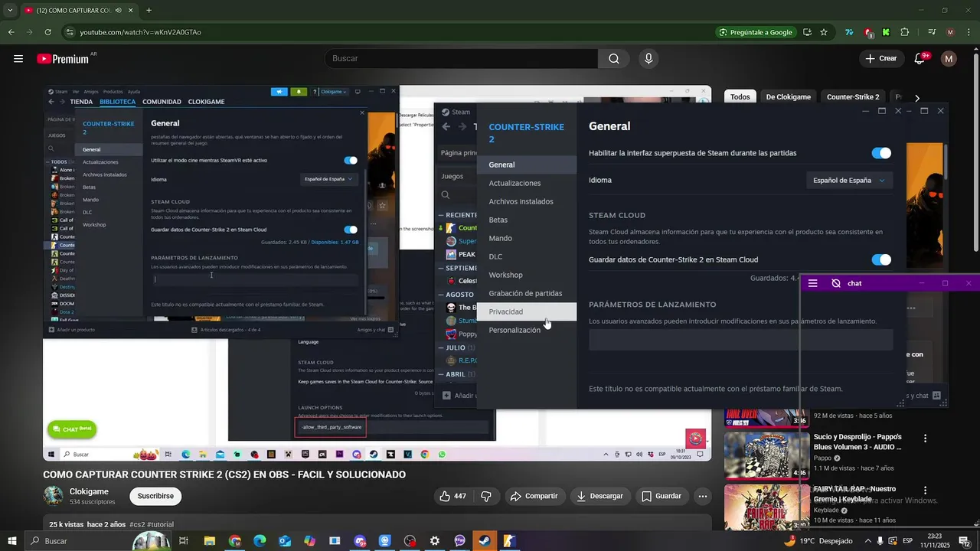Open Chrome tab search dropdown arrow
The height and width of the screenshot is (551, 980).
pyautogui.click(x=11, y=10)
